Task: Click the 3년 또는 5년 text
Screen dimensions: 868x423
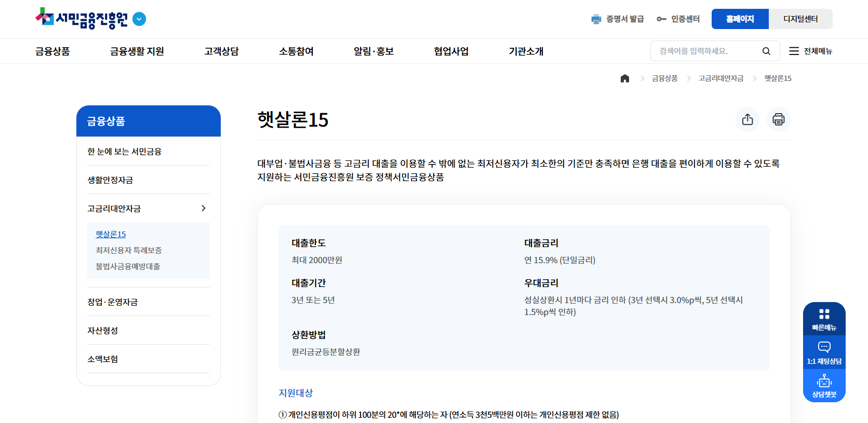Action: pyautogui.click(x=313, y=300)
